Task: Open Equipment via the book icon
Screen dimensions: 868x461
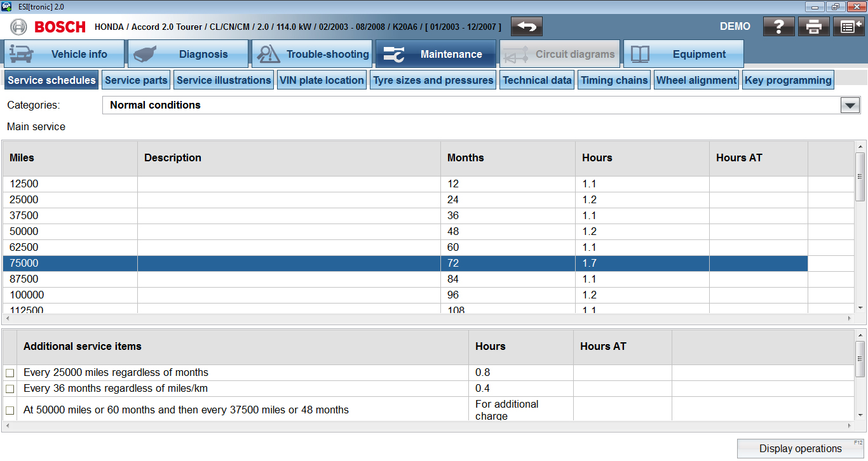Action: 640,54
